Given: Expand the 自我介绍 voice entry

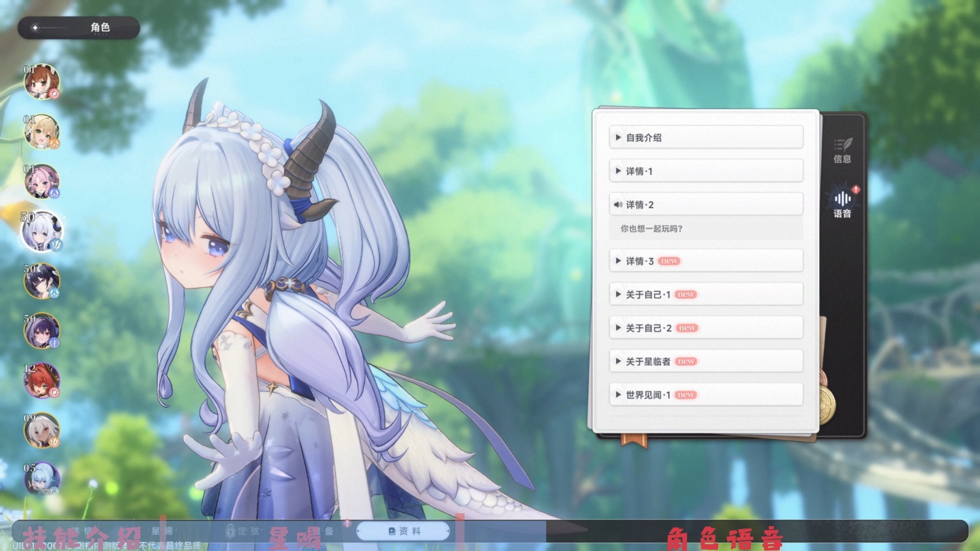Looking at the screenshot, I should (x=706, y=137).
